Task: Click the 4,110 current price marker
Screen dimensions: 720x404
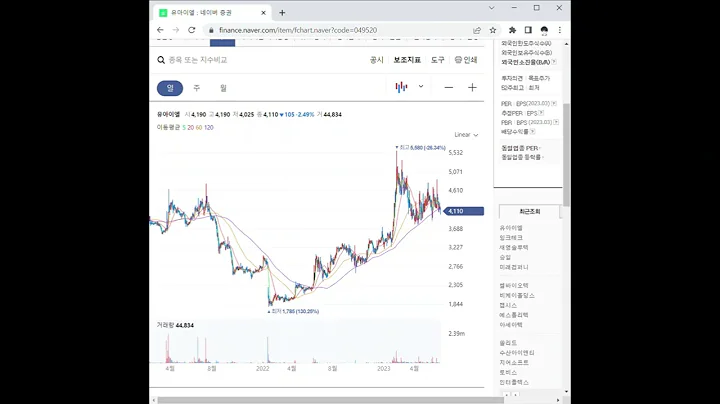Action: tap(464, 211)
